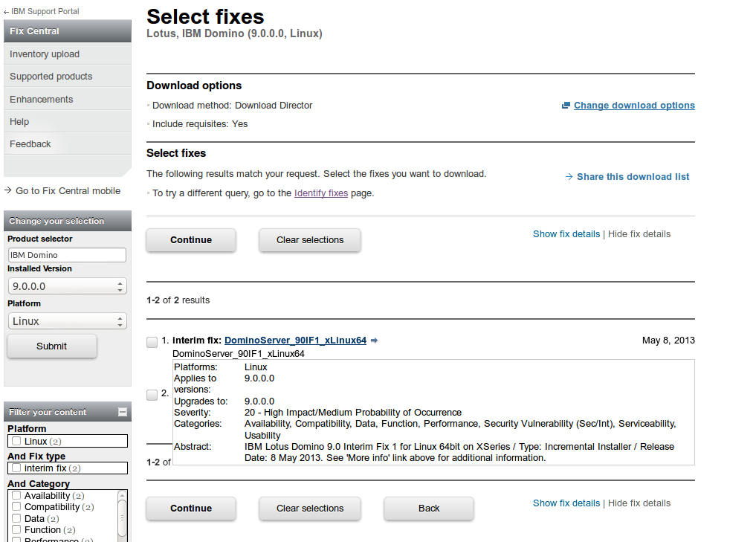Open the DominoServer_90IF1_xLinux64 fix link
Image resolution: width=756 pixels, height=542 pixels.
point(295,340)
